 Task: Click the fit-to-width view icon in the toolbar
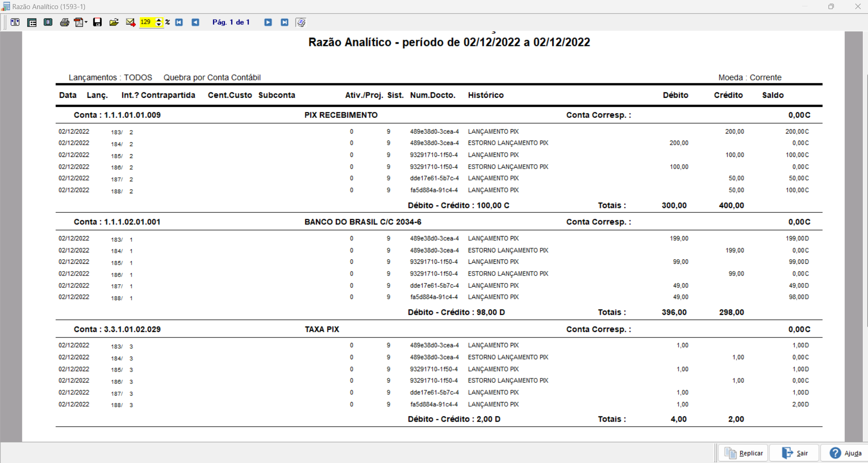15,22
